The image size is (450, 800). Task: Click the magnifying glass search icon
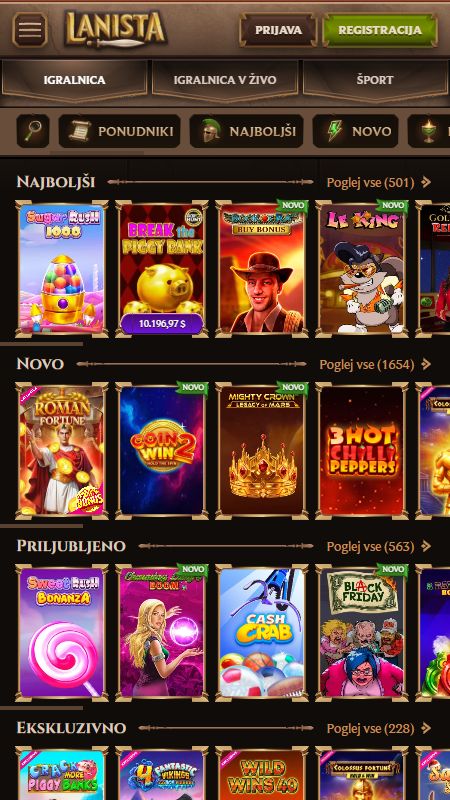[x=33, y=131]
